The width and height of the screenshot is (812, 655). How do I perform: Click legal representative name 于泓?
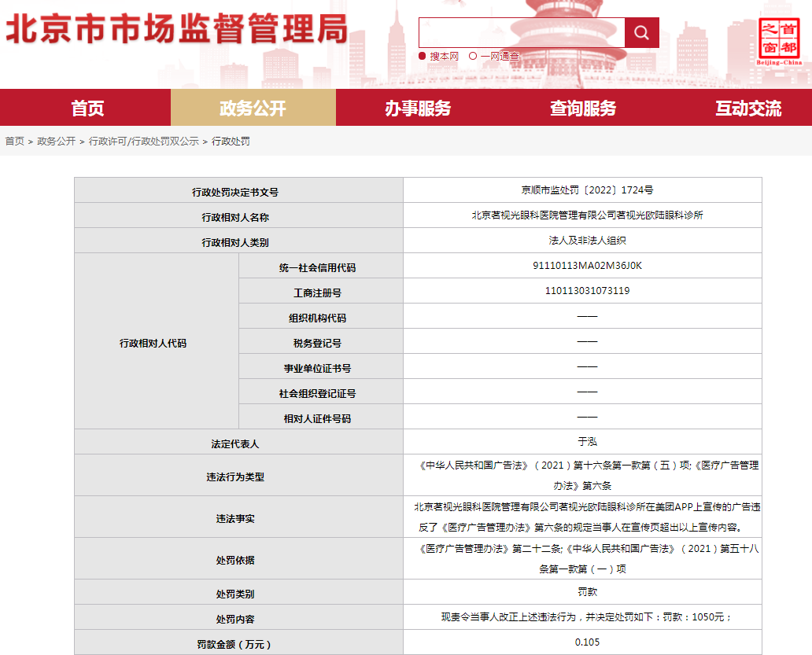[587, 442]
